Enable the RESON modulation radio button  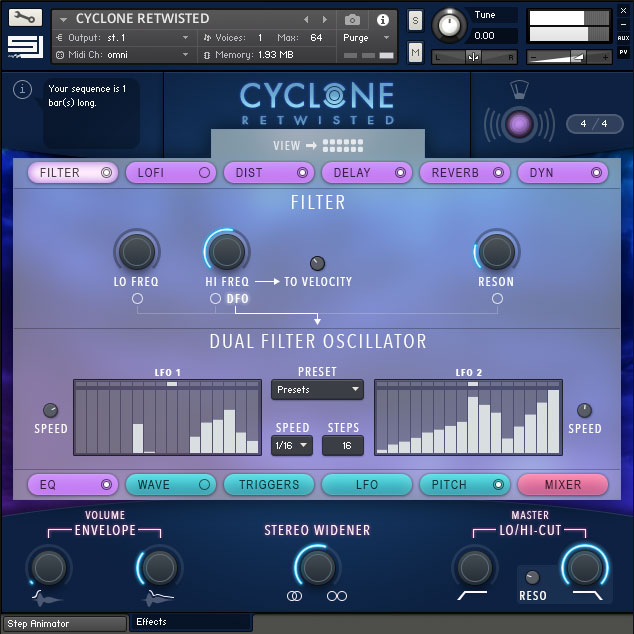click(497, 299)
